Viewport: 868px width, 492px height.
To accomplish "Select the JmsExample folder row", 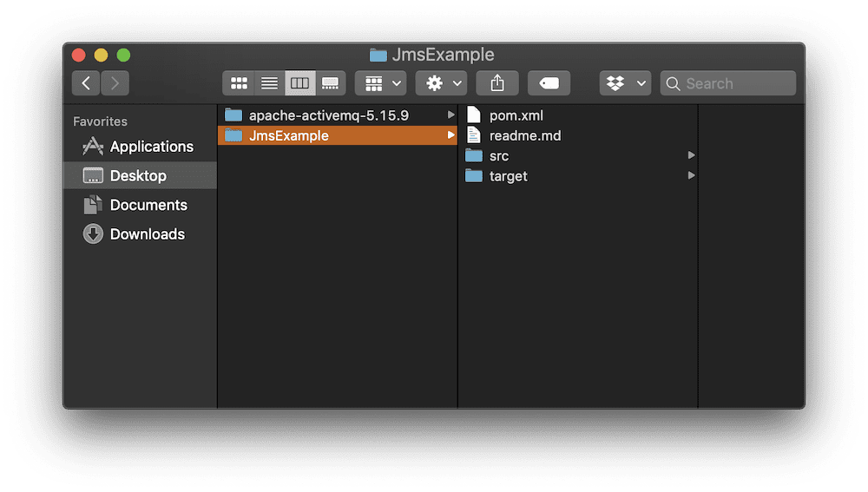I will pos(338,135).
